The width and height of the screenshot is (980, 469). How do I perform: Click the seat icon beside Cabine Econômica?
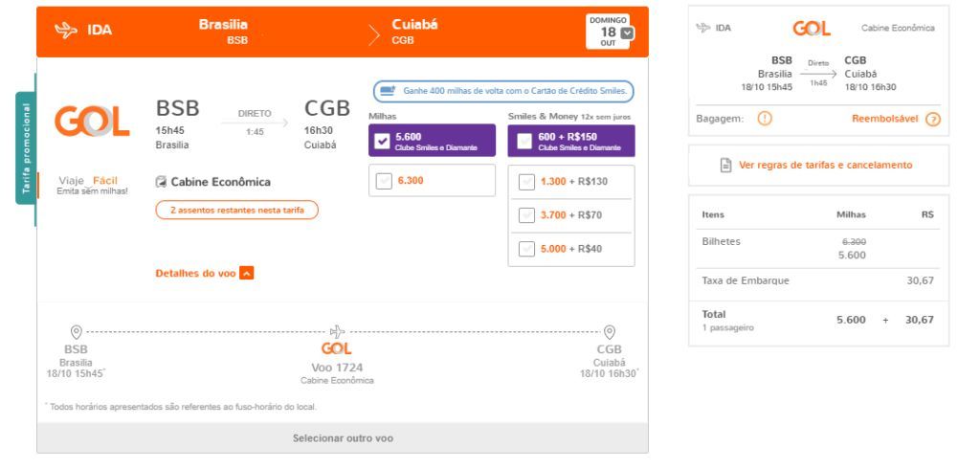(x=161, y=182)
